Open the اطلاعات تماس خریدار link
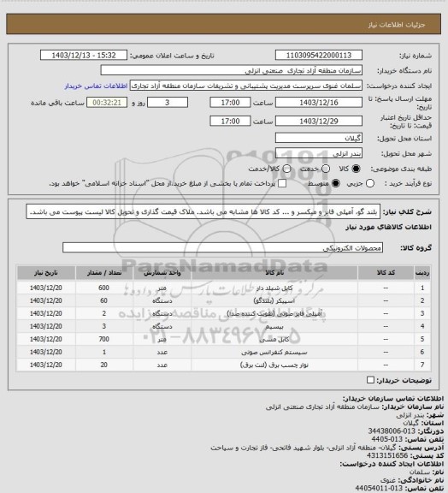The height and width of the screenshot is (493, 448). (96, 86)
